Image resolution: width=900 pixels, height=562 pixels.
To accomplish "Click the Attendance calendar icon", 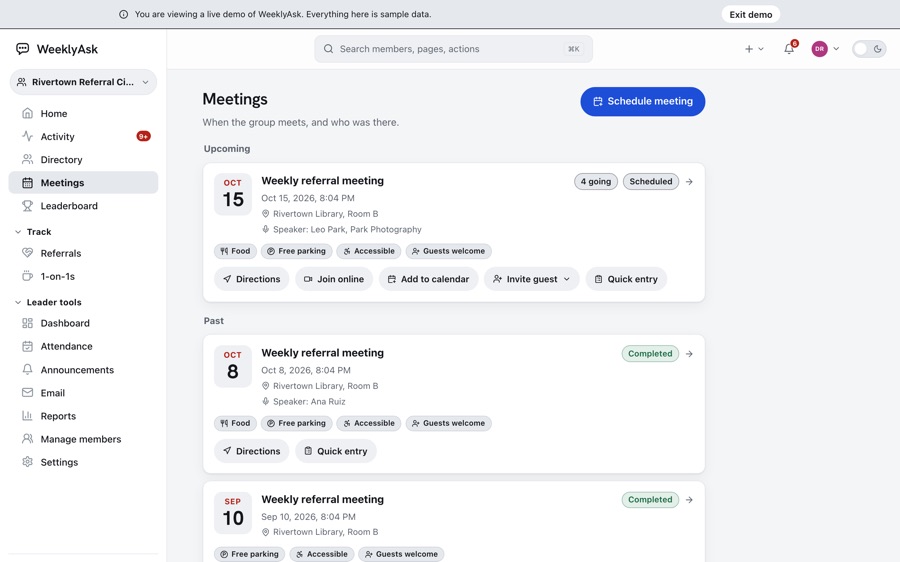I will tap(27, 346).
